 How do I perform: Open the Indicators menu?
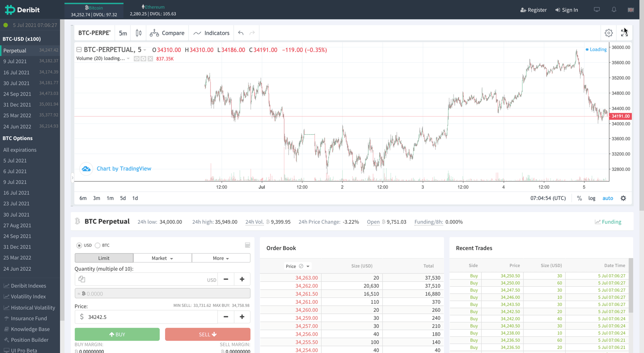pyautogui.click(x=212, y=33)
